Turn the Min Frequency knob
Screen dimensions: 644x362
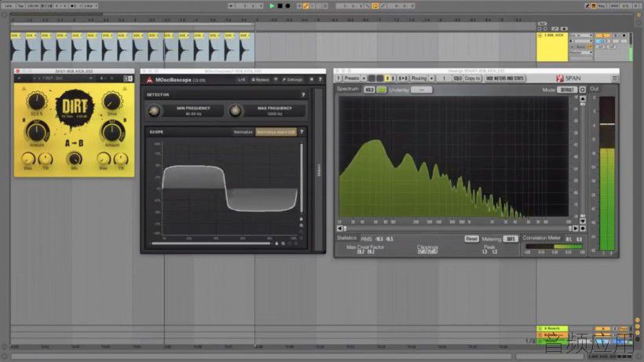pyautogui.click(x=154, y=111)
